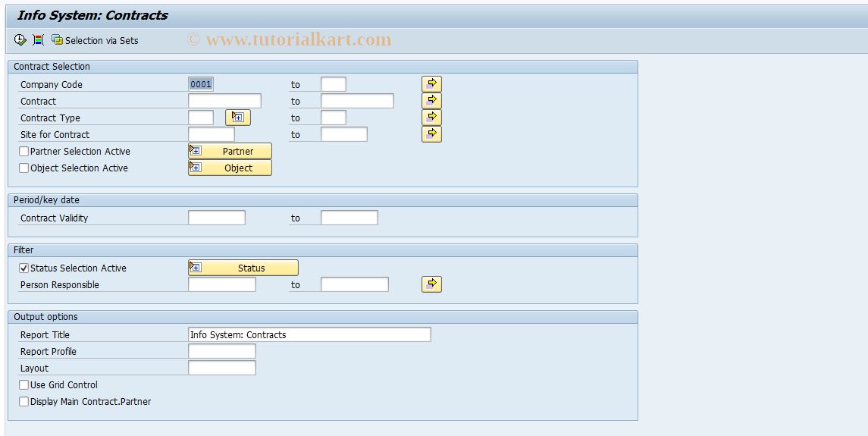The width and height of the screenshot is (868, 436).
Task: Click the Report Profile label
Action: coord(49,351)
